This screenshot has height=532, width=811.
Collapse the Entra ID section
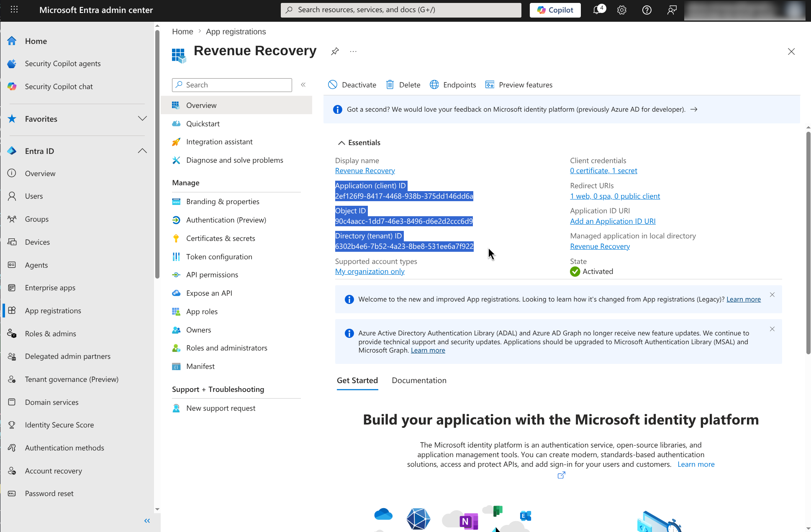tap(142, 151)
